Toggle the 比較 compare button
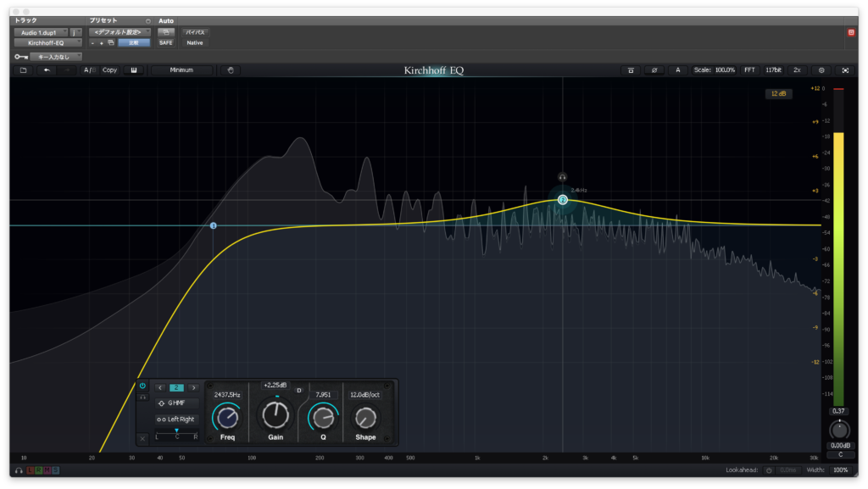868x489 pixels. point(134,42)
